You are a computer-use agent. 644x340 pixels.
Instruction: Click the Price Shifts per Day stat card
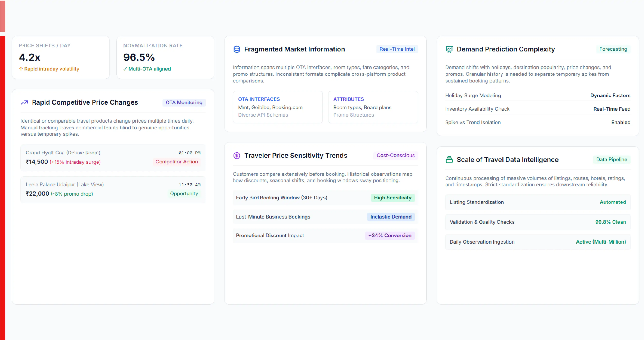[61, 58]
